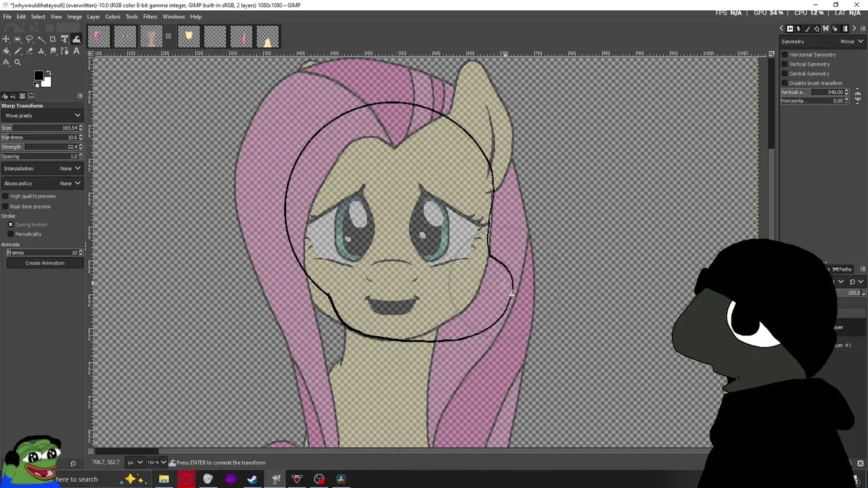Open the dock configure tab menu button

pos(80,96)
